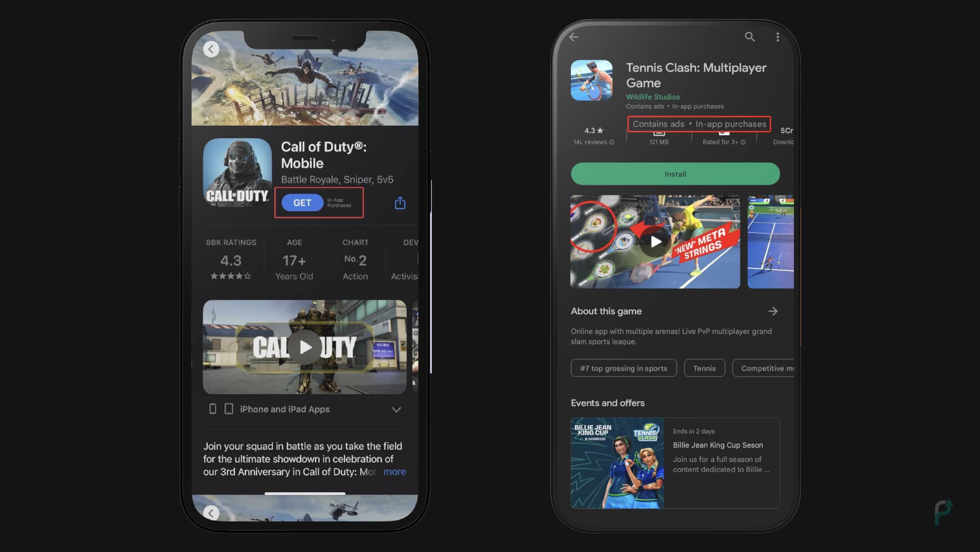Open search in the Play Store header
The image size is (980, 552).
tap(750, 37)
